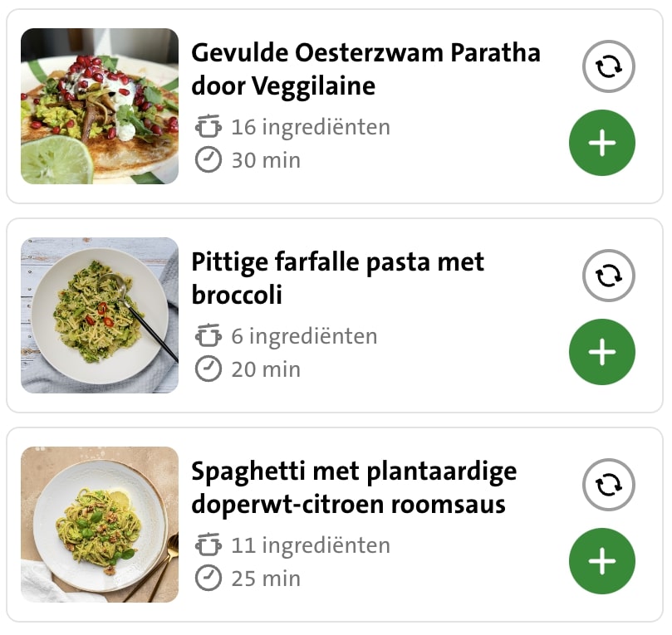The image size is (672, 635).
Task: Open the Pittige farfalle pasta met broccoli title
Action: click(337, 278)
